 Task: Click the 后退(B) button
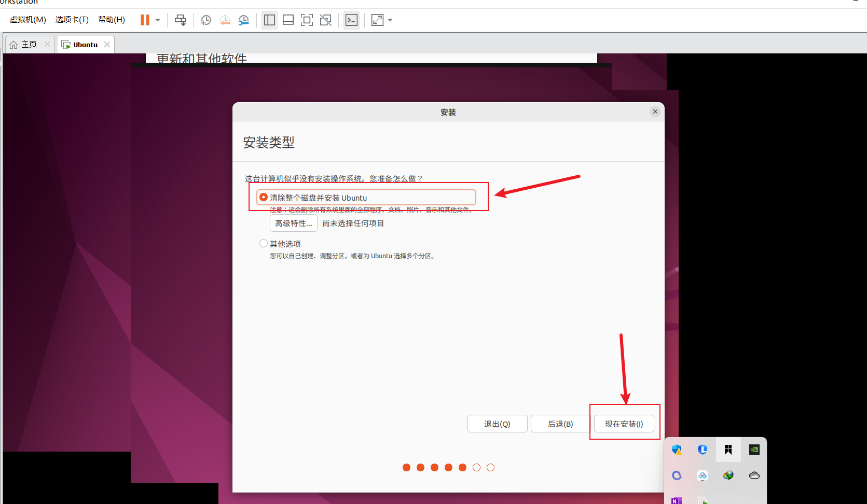click(x=560, y=424)
